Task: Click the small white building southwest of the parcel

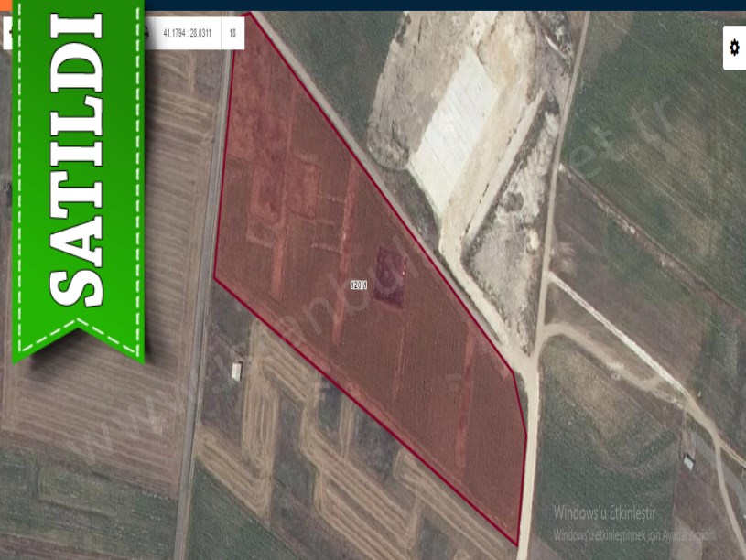Action: pos(237,371)
